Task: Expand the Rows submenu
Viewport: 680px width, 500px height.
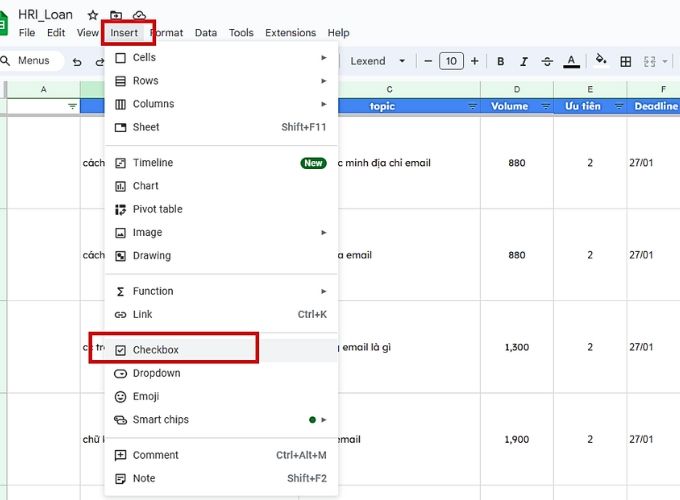Action: pyautogui.click(x=221, y=81)
